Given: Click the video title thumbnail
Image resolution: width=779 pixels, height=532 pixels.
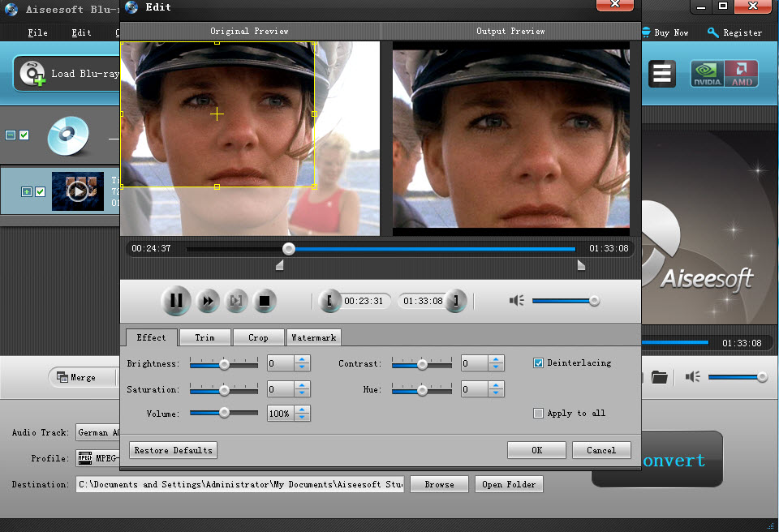Looking at the screenshot, I should pyautogui.click(x=78, y=191).
